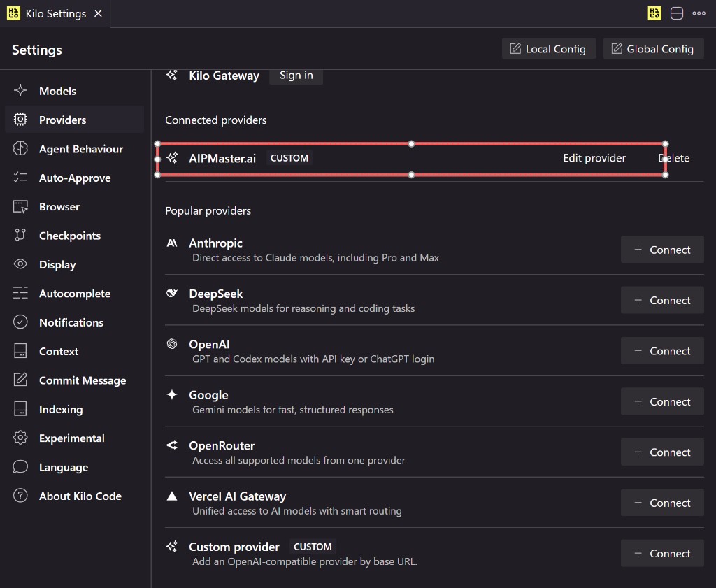This screenshot has height=588, width=716.
Task: Click the Anthropic description about Claude models
Action: coord(315,258)
